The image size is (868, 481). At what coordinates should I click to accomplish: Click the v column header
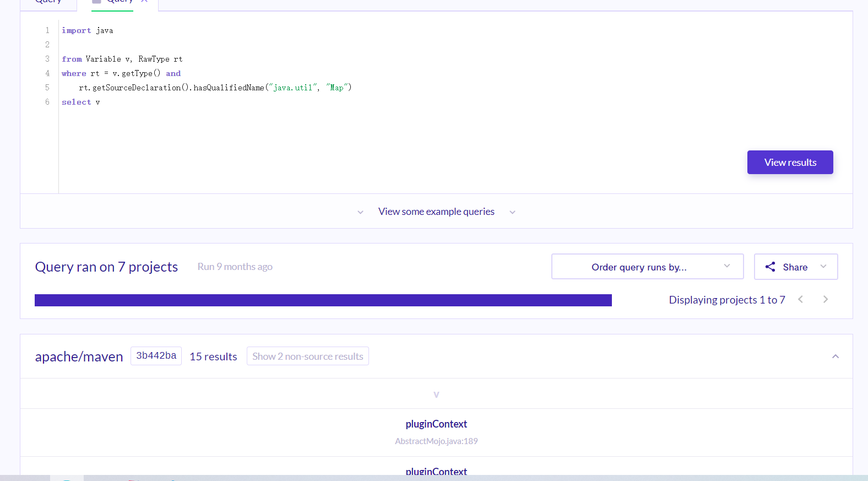[x=436, y=394]
